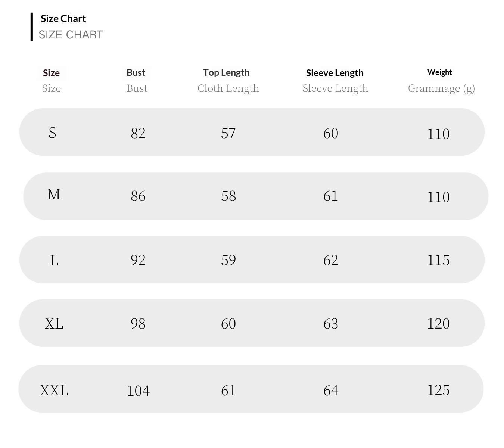Click the gray Grammage (g) label
The width and height of the screenshot is (504, 448).
tap(441, 88)
